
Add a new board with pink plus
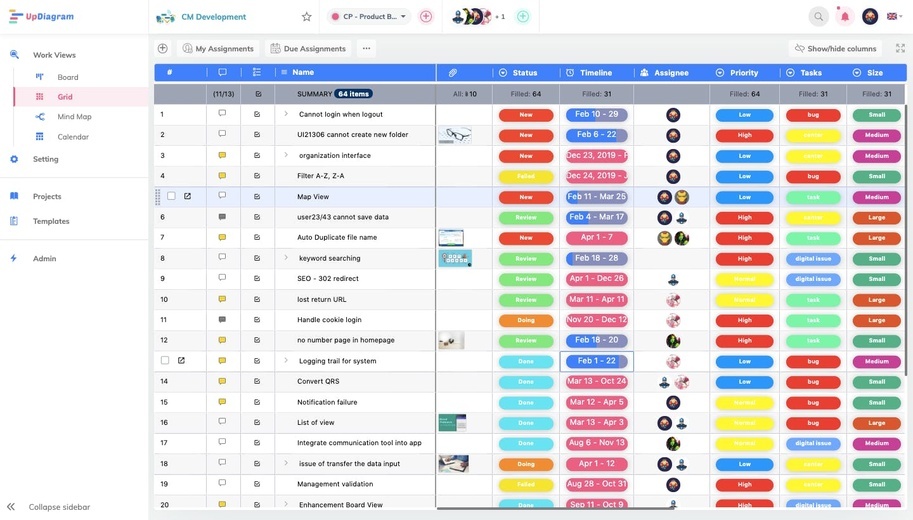pyautogui.click(x=426, y=16)
